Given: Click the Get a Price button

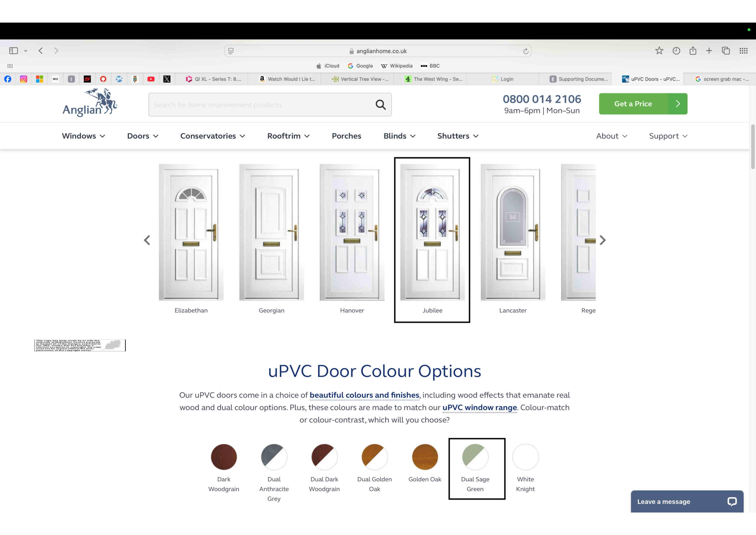Looking at the screenshot, I should click(643, 104).
